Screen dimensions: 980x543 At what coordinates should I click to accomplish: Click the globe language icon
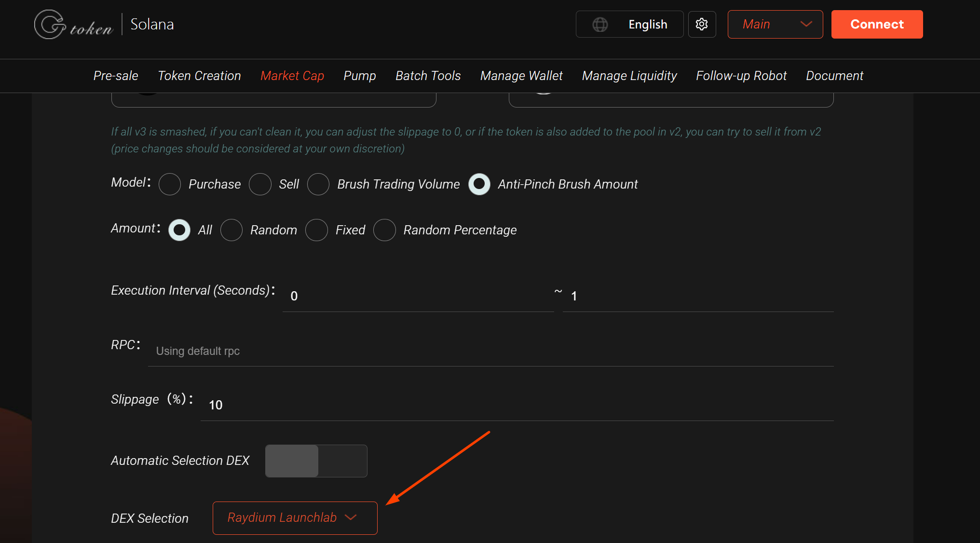point(600,24)
